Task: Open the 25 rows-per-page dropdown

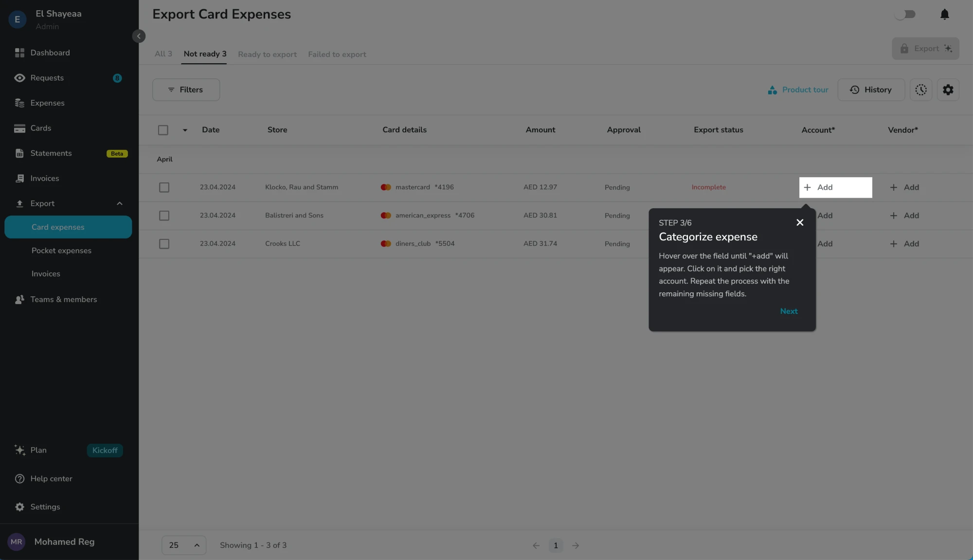Action: tap(184, 545)
